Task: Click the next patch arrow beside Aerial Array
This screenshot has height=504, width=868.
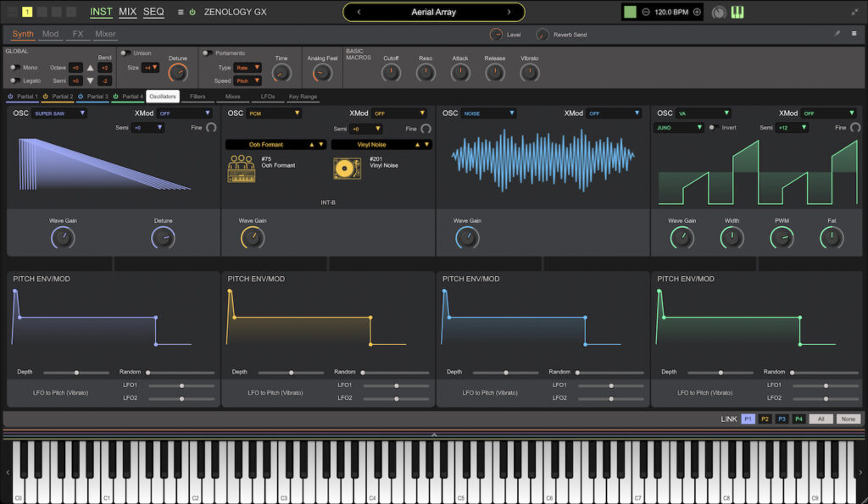Action: tap(509, 12)
